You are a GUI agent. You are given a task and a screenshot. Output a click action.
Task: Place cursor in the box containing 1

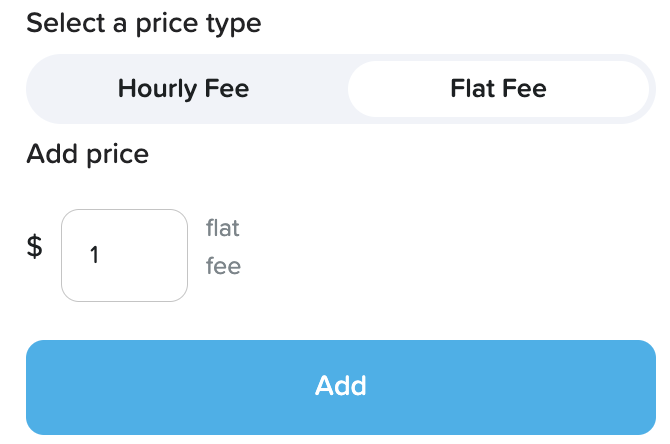[125, 255]
